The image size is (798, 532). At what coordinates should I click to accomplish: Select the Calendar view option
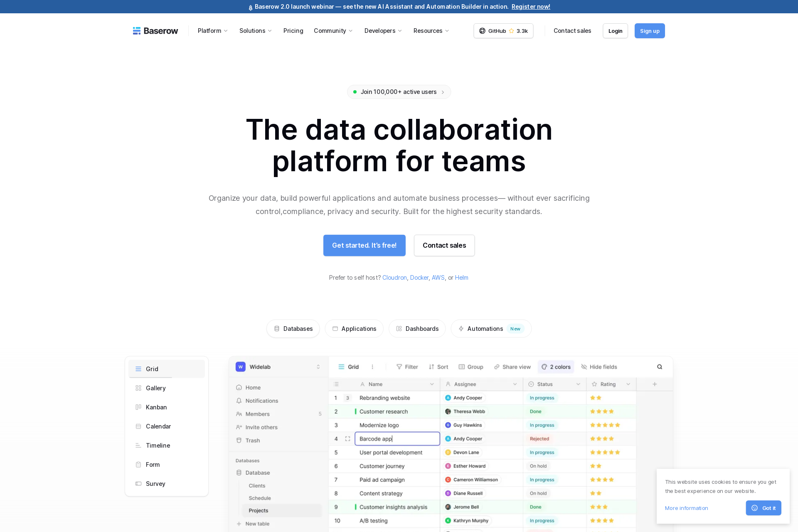pyautogui.click(x=158, y=426)
